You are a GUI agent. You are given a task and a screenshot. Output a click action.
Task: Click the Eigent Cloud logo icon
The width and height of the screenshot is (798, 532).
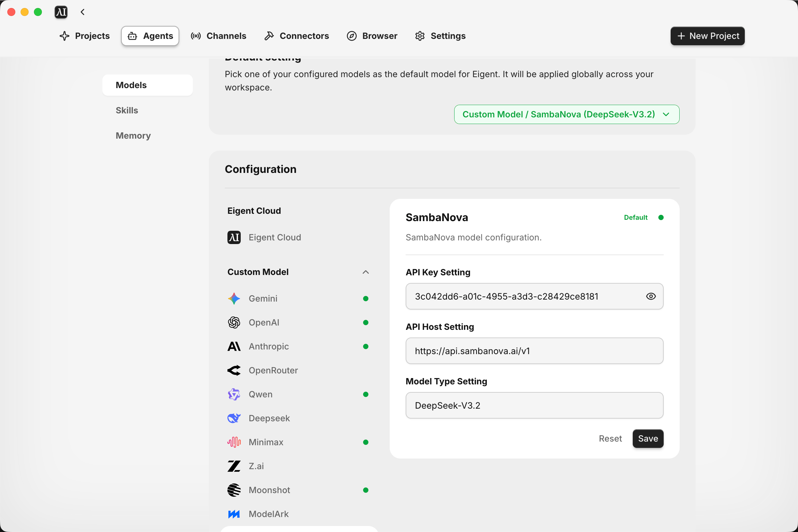pos(234,237)
